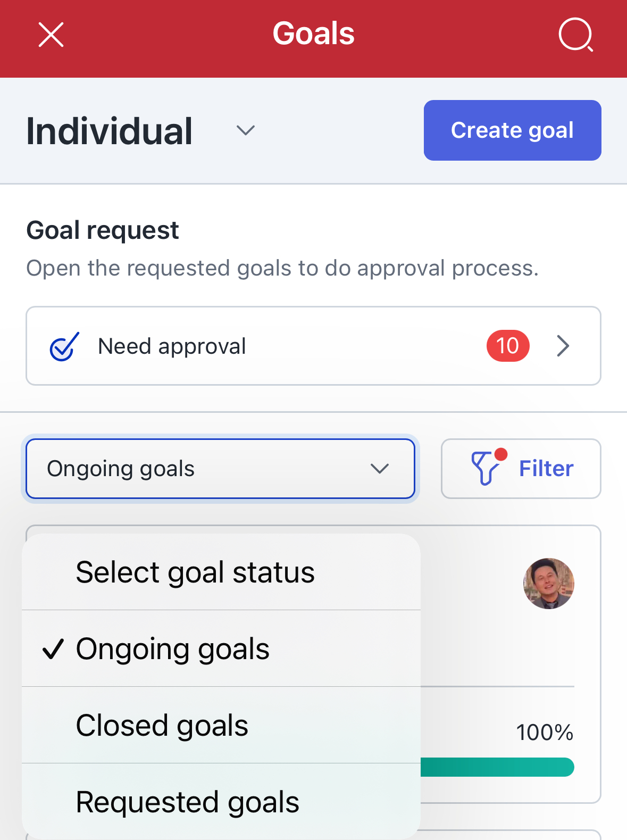The height and width of the screenshot is (840, 627).
Task: Pick Requested goals in the status list
Action: (188, 802)
